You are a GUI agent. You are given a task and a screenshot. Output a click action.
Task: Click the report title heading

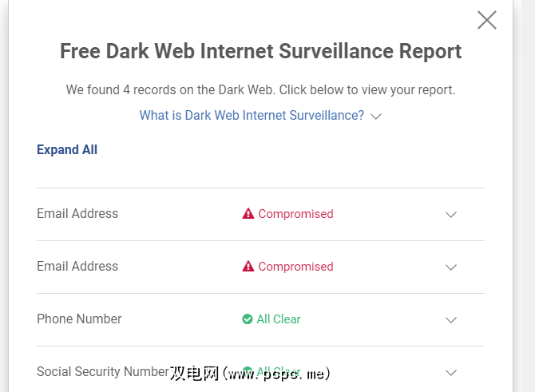click(261, 52)
